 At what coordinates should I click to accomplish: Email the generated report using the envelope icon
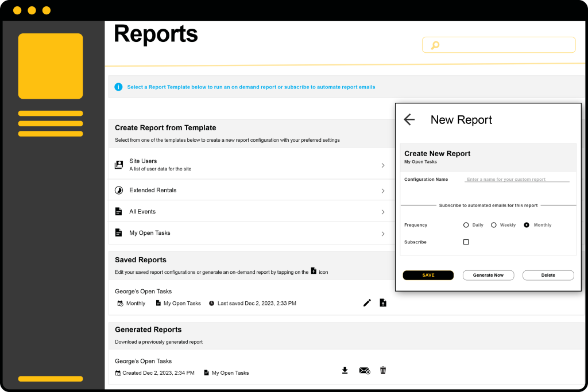tap(364, 371)
